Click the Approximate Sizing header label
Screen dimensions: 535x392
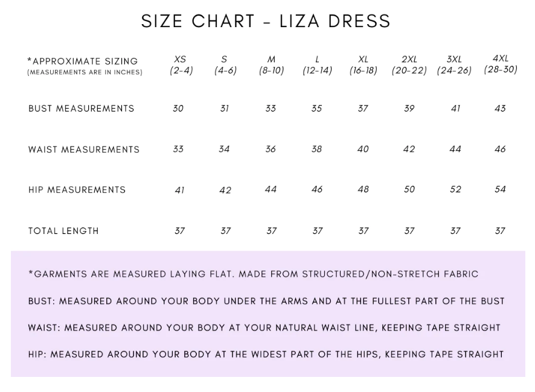(x=83, y=62)
